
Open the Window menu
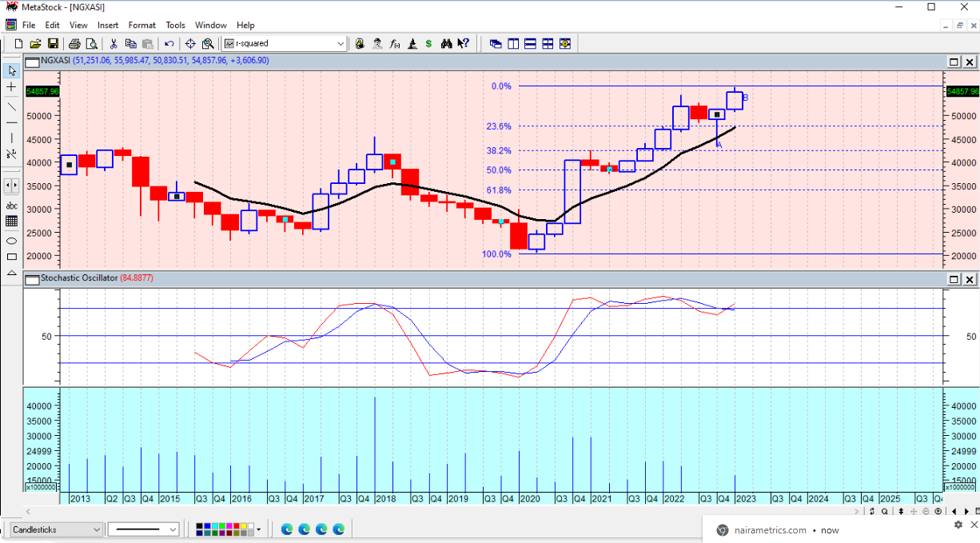(211, 25)
